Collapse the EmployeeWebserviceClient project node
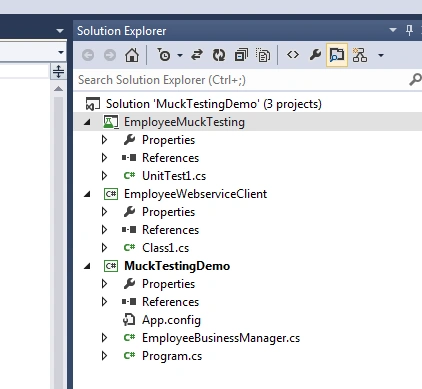The height and width of the screenshot is (389, 422). 87,194
